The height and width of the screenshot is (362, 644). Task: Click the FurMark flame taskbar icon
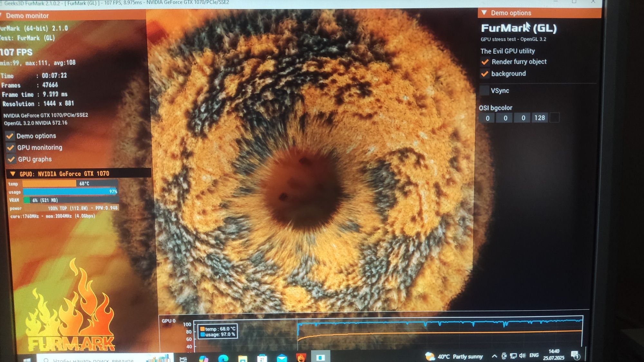[301, 357]
